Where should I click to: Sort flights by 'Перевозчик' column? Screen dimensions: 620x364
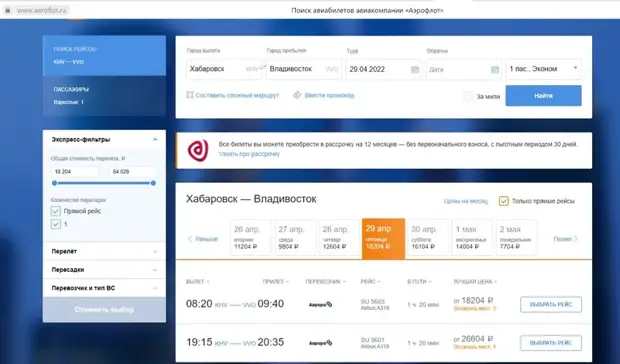point(325,282)
